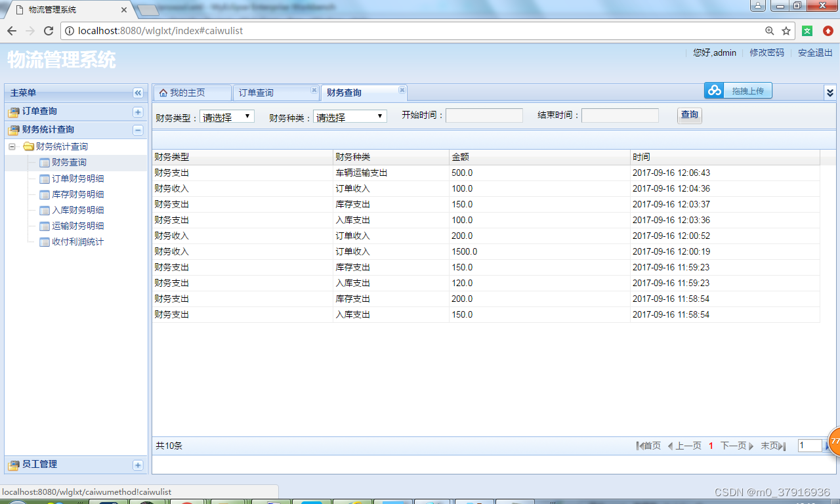Click the 2017-09-16 12:06:43 time cell
The width and height of the screenshot is (840, 504).
(725, 173)
